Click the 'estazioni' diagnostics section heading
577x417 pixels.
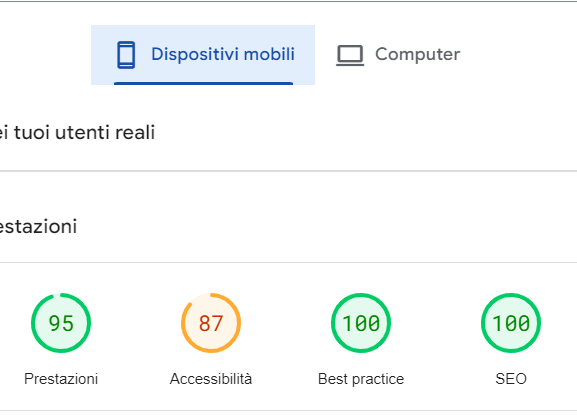coord(38,226)
